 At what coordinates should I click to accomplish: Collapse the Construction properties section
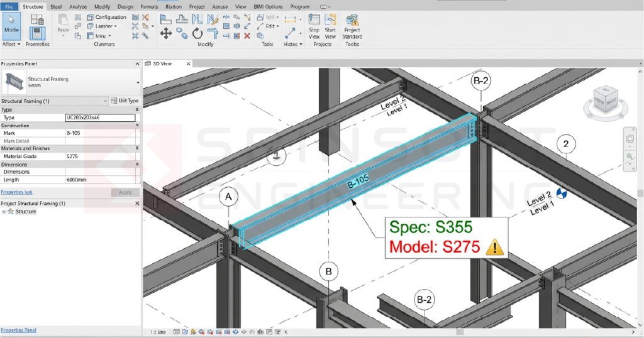point(137,126)
